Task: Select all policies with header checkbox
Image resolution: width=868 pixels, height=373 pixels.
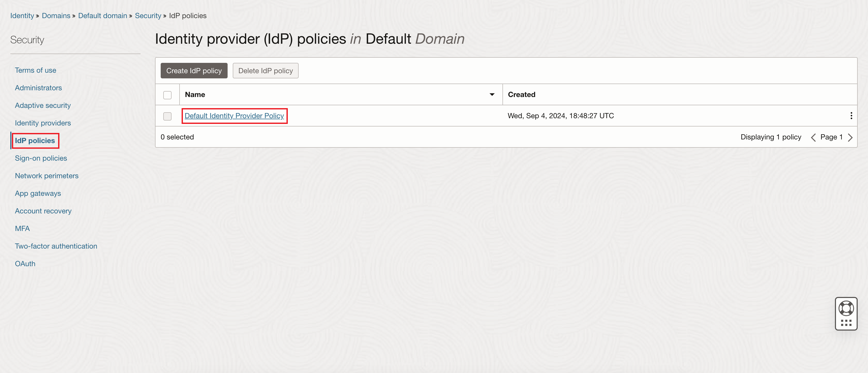Action: tap(167, 95)
